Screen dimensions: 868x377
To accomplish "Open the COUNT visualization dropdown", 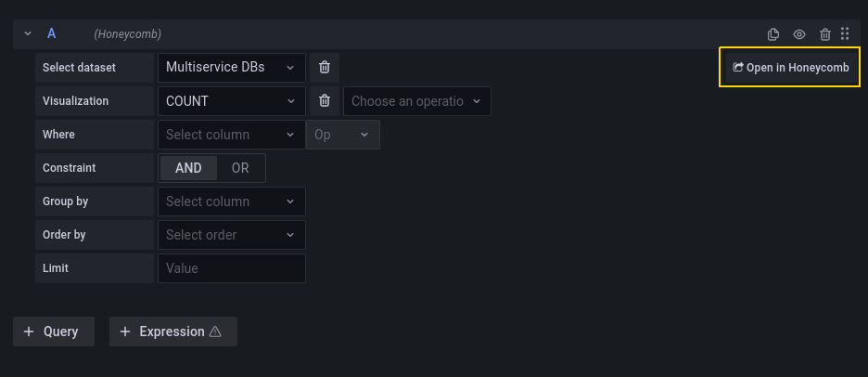I will (x=231, y=101).
